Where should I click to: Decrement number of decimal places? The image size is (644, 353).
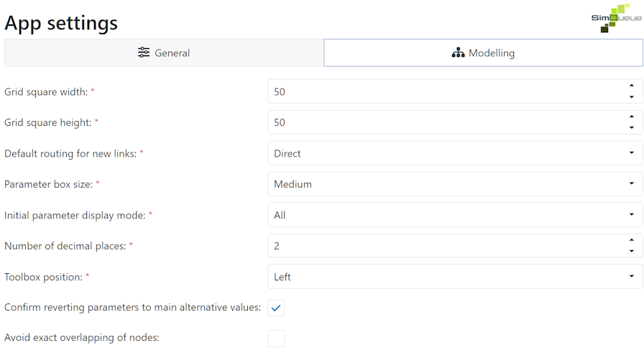[x=631, y=252]
